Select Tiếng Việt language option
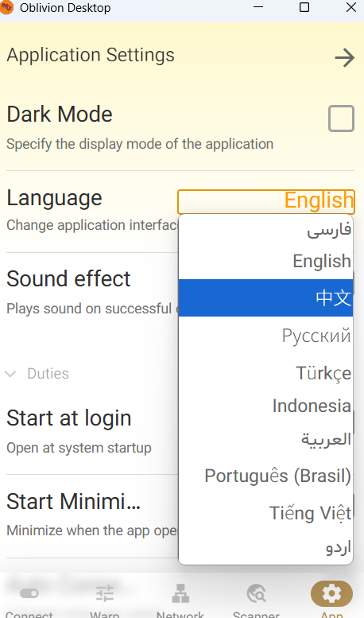Image resolution: width=364 pixels, height=618 pixels. [x=265, y=513]
